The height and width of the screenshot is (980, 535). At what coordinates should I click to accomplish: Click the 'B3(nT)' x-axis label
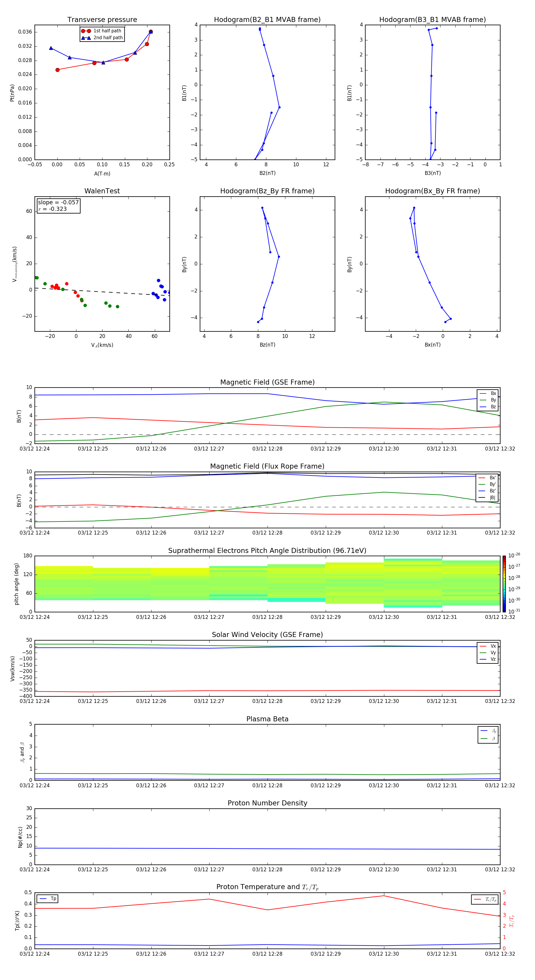[x=432, y=173]
